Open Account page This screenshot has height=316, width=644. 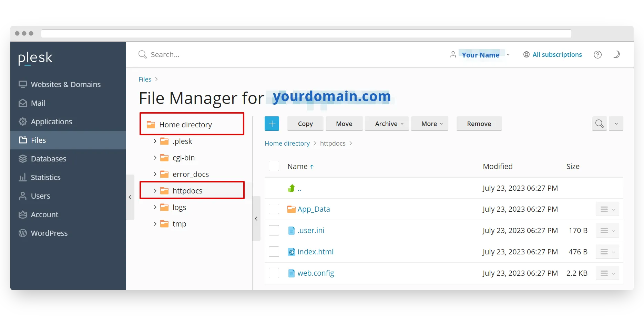pyautogui.click(x=68, y=214)
